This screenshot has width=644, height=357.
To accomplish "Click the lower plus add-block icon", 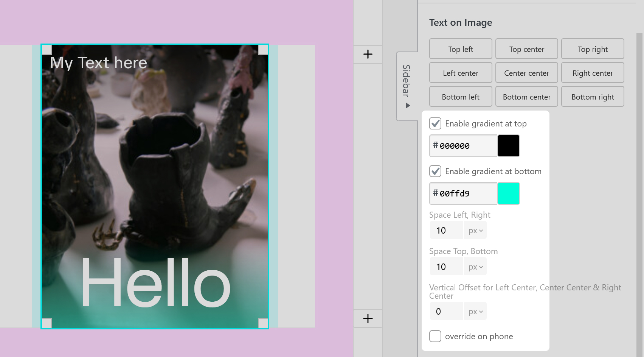I will pos(368,319).
